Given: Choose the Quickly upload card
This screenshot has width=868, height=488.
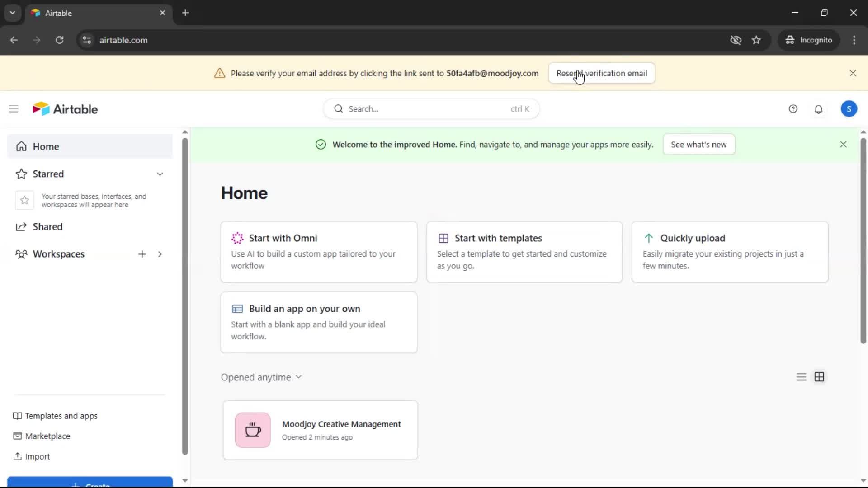Looking at the screenshot, I should point(730,252).
